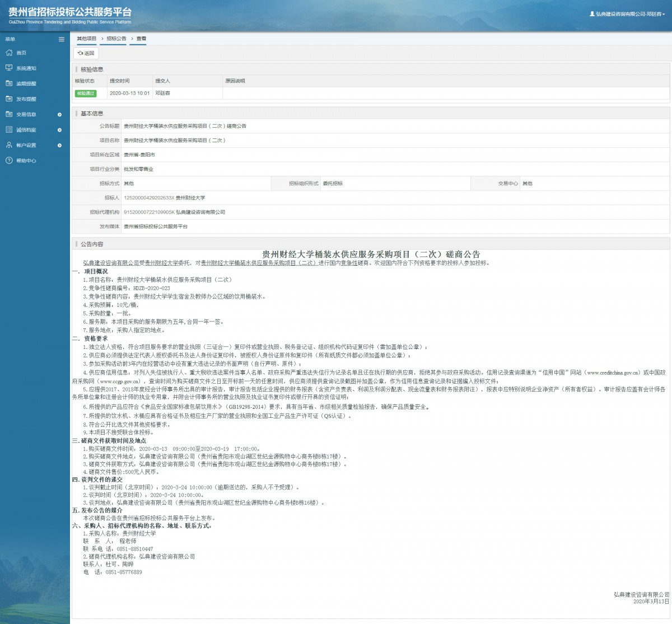Click the 帐户设置 person icon
The width and height of the screenshot is (672, 624).
9,145
